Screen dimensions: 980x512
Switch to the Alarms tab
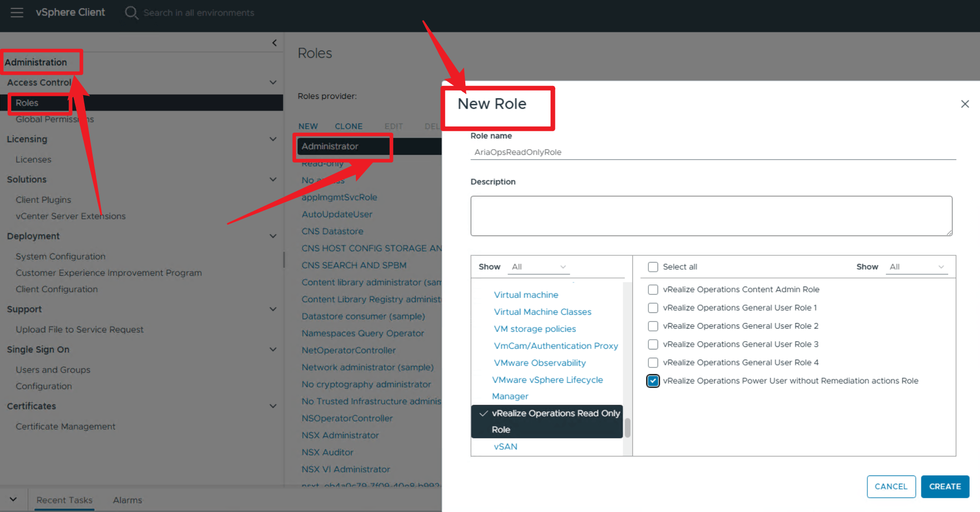click(128, 500)
